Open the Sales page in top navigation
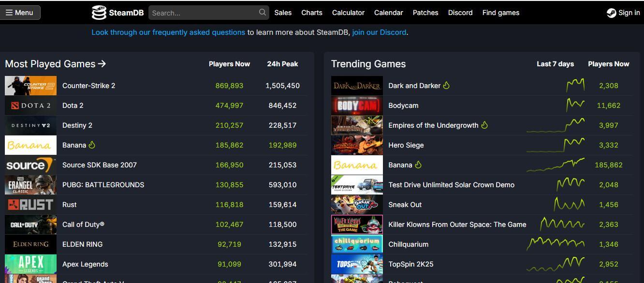The height and width of the screenshot is (283, 644). (x=283, y=13)
